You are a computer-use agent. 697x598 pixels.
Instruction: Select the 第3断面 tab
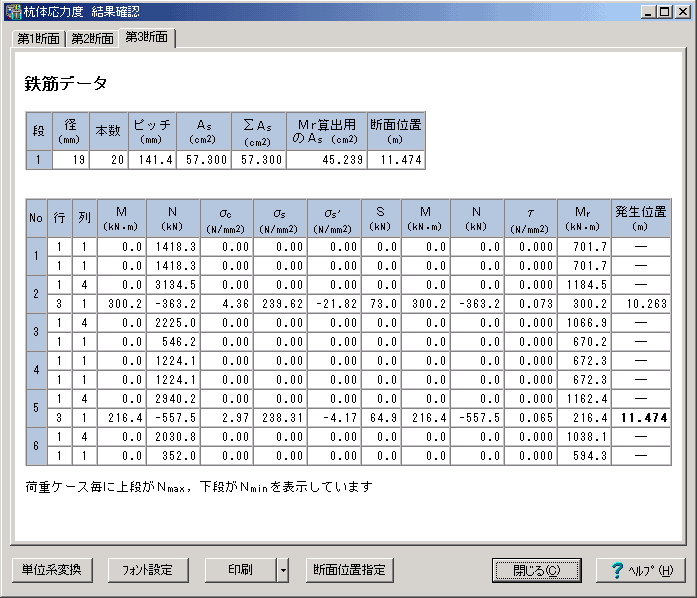tap(147, 37)
